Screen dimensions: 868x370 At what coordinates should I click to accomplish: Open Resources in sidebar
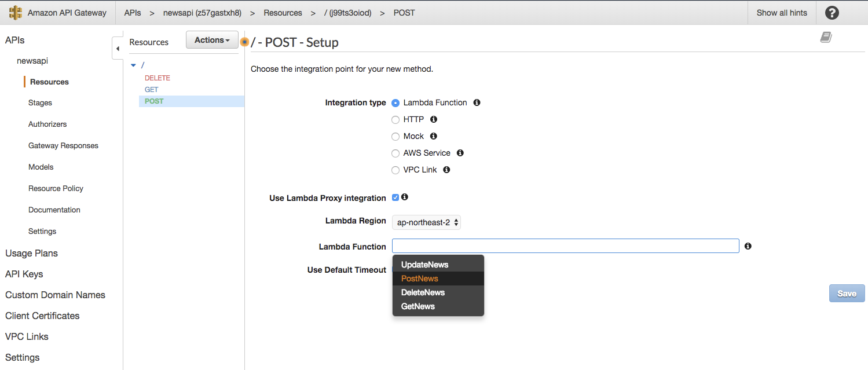[x=49, y=82]
